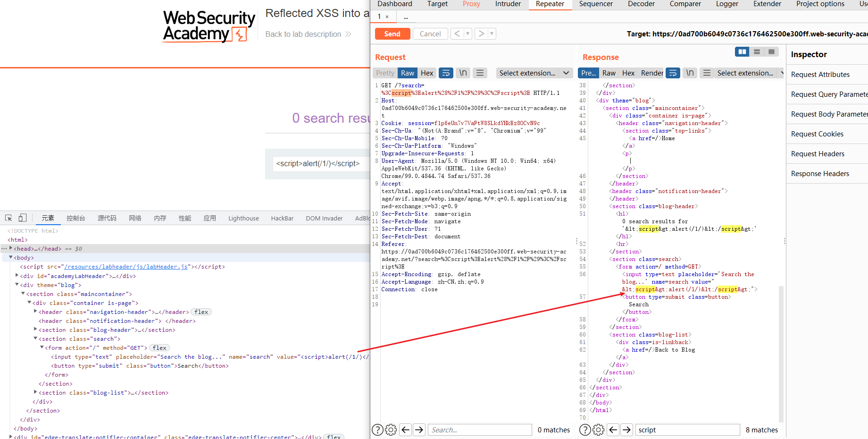This screenshot has width=868, height=439.
Task: Select the side-by-side layout icon
Action: (x=742, y=51)
